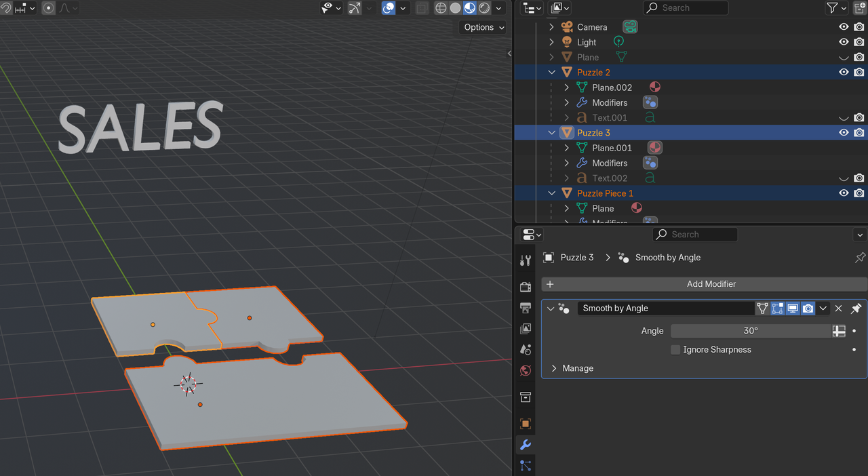Toggle X-ray mode icon
The image size is (868, 476).
coord(422,8)
